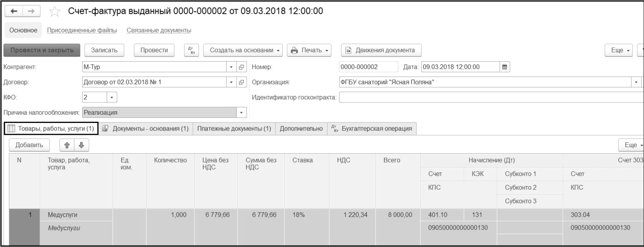Switch to Документы - основания tab
The width and height of the screenshot is (644, 247).
[x=146, y=129]
